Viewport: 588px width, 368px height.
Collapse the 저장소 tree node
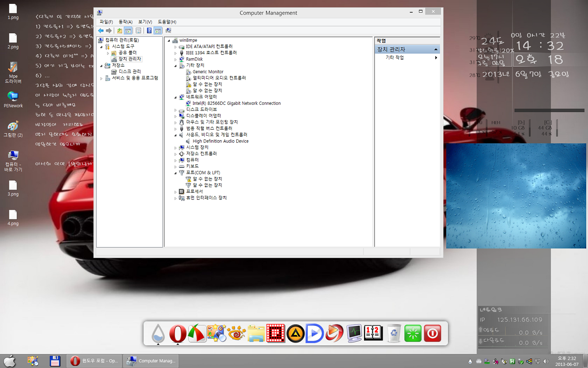click(102, 65)
